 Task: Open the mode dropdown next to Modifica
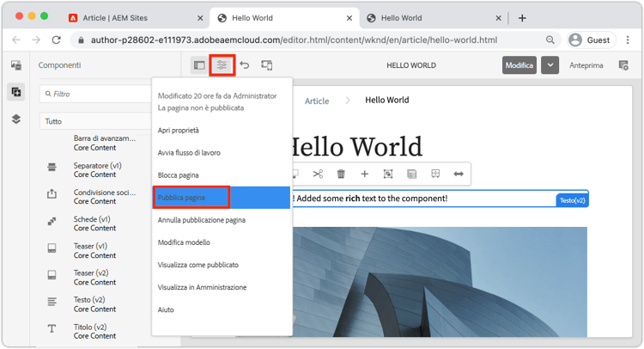point(550,65)
